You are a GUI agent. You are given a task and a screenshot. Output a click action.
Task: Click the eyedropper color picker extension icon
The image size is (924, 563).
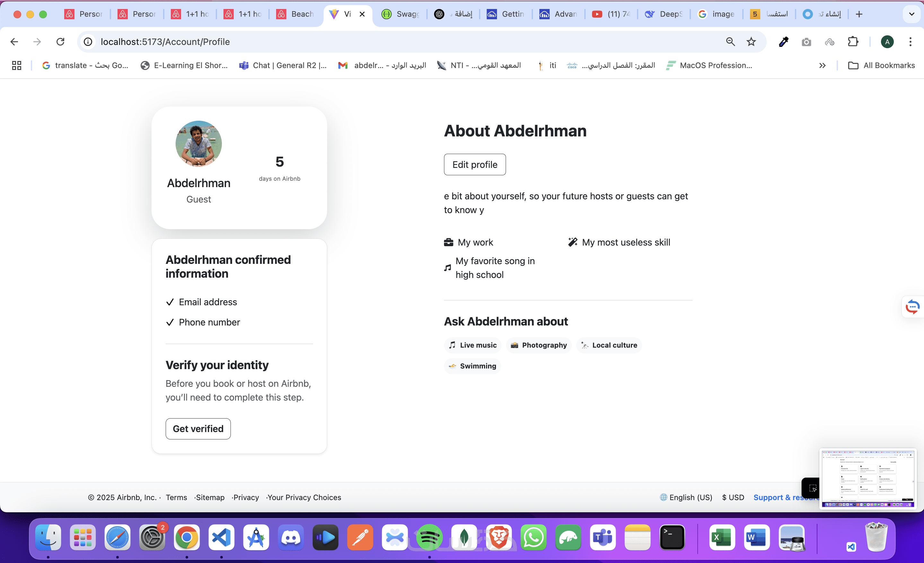pos(783,42)
